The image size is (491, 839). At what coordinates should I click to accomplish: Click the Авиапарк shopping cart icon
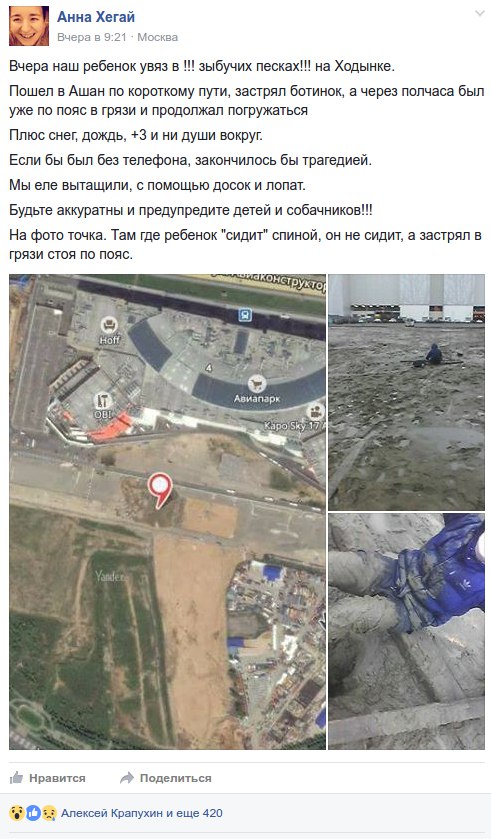coord(258,383)
